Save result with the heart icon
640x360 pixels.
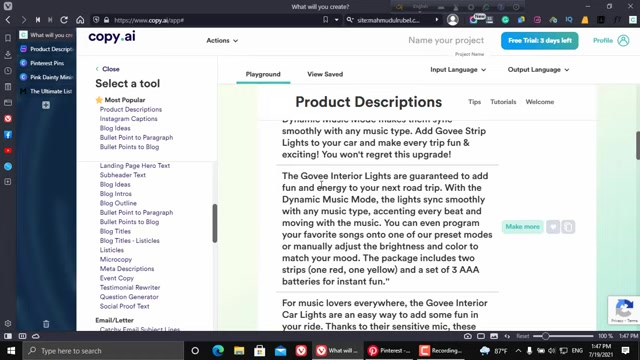tap(553, 227)
